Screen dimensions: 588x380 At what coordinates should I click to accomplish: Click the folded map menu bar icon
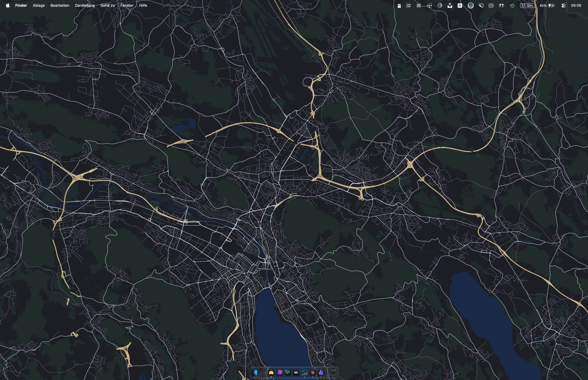pos(409,5)
